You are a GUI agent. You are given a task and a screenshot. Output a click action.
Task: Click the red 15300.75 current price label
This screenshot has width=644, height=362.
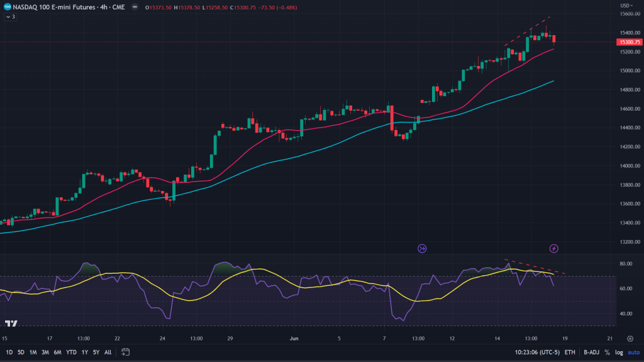pyautogui.click(x=630, y=42)
